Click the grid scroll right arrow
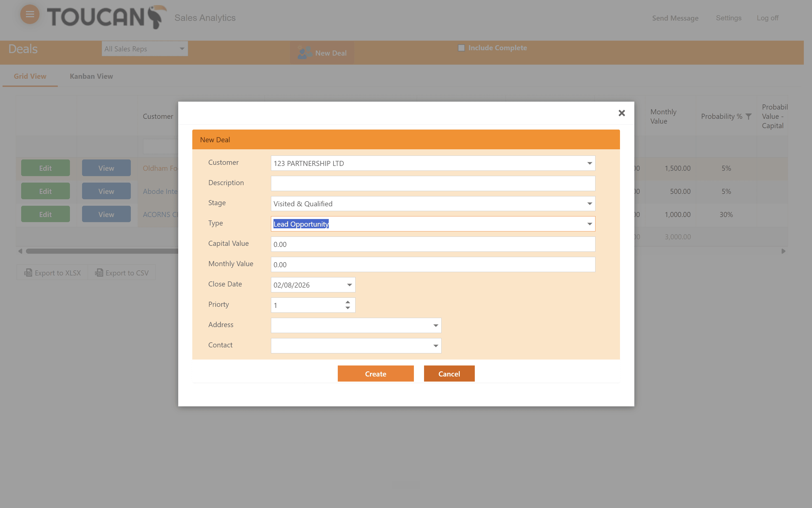Screen dimensions: 812x508 point(783,251)
